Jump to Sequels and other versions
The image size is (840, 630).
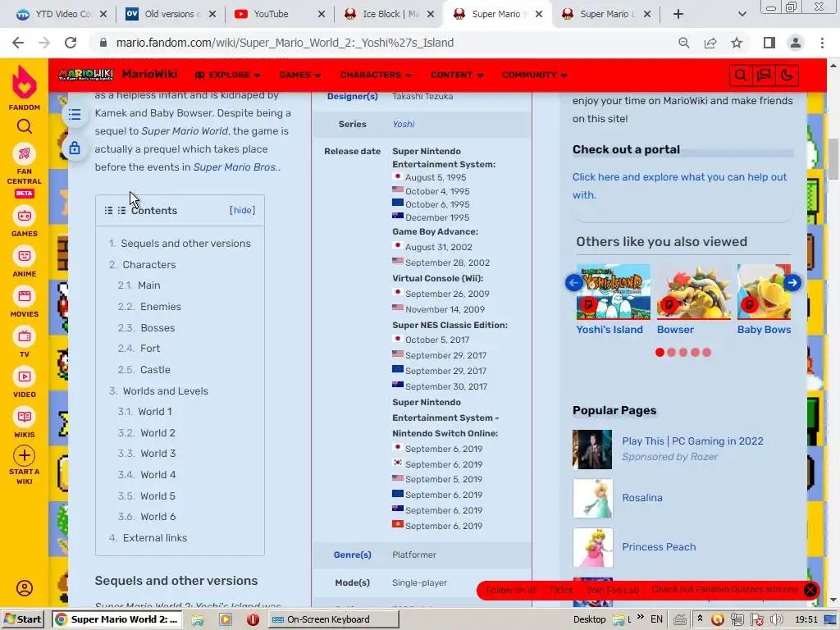[x=185, y=243]
